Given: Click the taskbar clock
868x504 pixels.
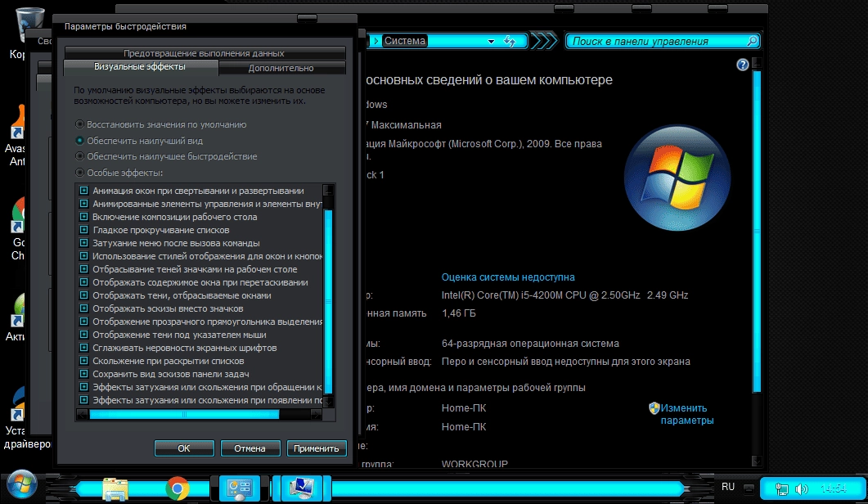Looking at the screenshot, I should pos(833,489).
